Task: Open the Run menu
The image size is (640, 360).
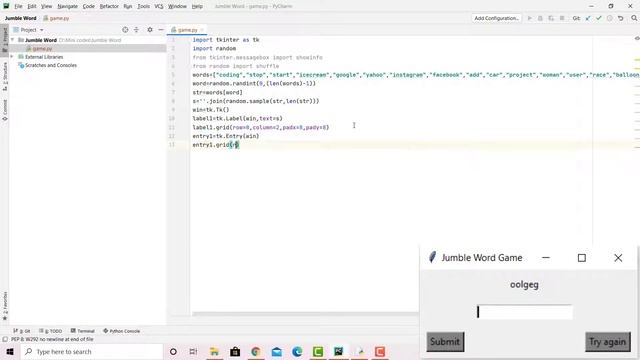Action: pos(128,7)
